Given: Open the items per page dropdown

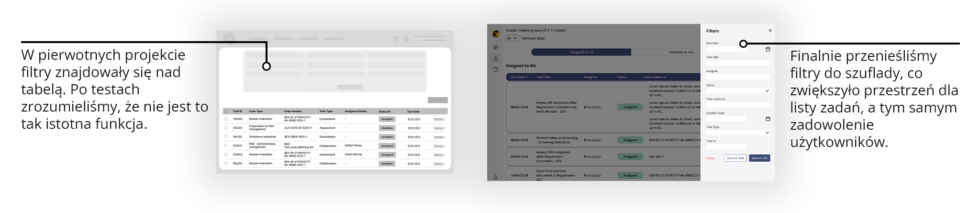Looking at the screenshot, I should click(x=512, y=38).
